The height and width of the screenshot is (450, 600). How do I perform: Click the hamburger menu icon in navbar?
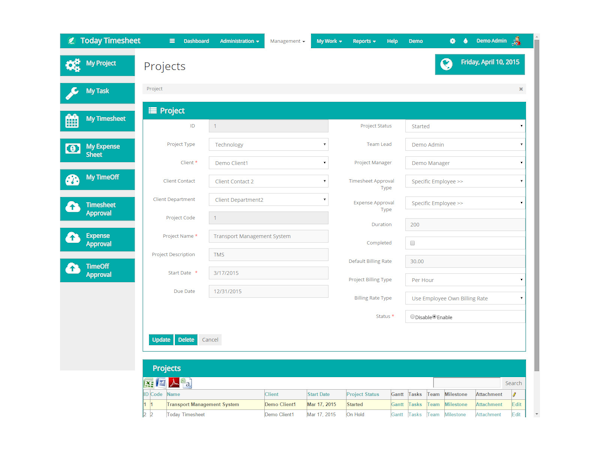[x=172, y=41]
